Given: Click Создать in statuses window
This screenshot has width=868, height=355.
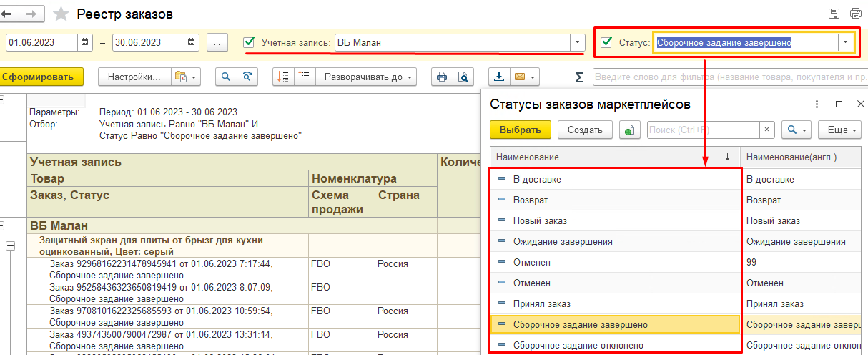Looking at the screenshot, I should point(585,130).
